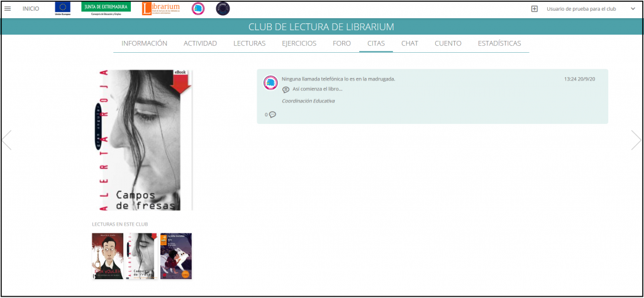Select the CITAS tab
Viewport: 644px width, 298px height.
pyautogui.click(x=376, y=43)
